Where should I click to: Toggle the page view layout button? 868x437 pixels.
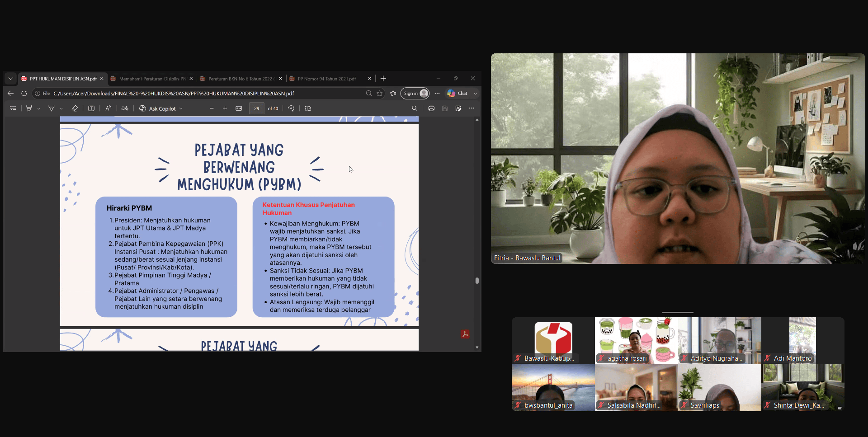pos(308,108)
